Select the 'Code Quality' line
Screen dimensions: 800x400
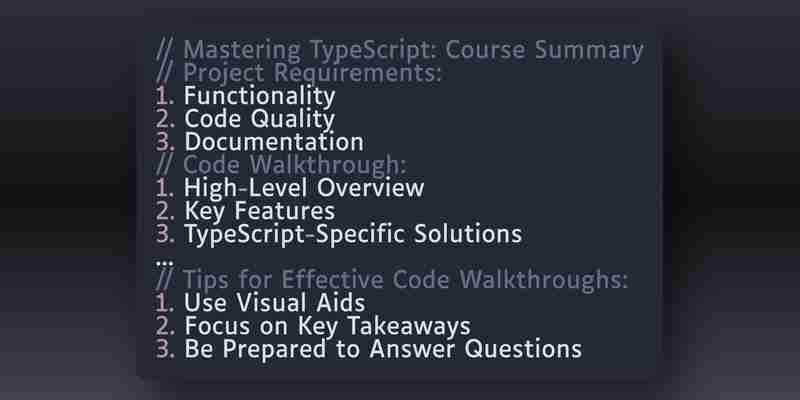[x=260, y=119]
